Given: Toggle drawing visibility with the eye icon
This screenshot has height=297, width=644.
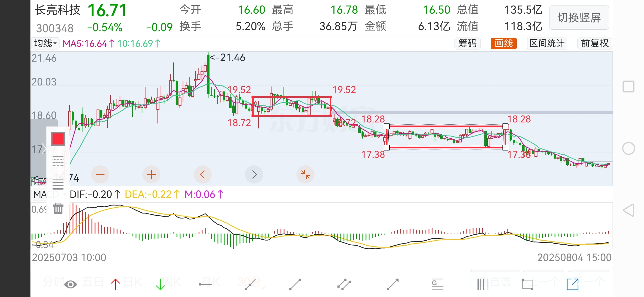Looking at the screenshot, I should pos(70,284).
